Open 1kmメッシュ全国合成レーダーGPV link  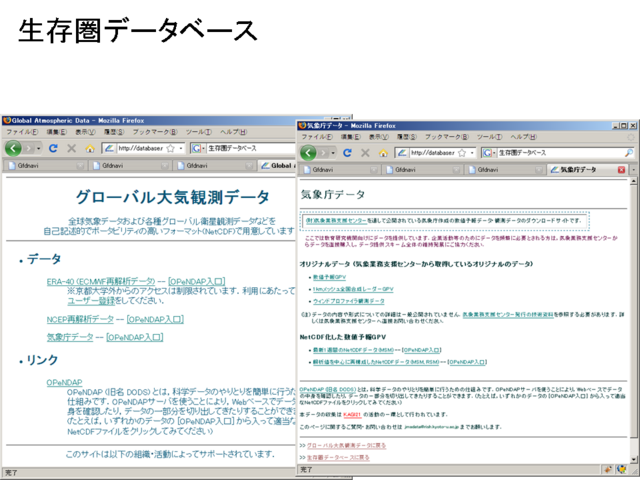[x=353, y=289]
